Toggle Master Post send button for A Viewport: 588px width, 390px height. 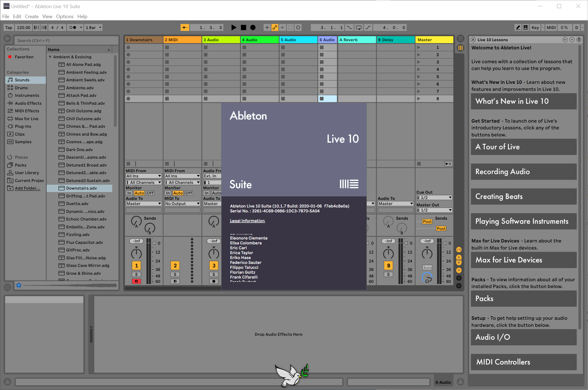pyautogui.click(x=427, y=221)
